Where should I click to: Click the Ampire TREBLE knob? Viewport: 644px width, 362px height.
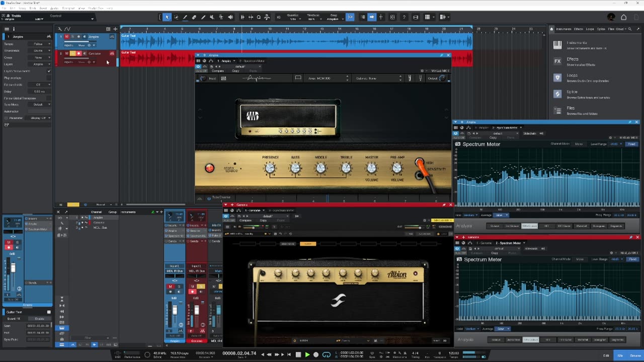(x=346, y=168)
